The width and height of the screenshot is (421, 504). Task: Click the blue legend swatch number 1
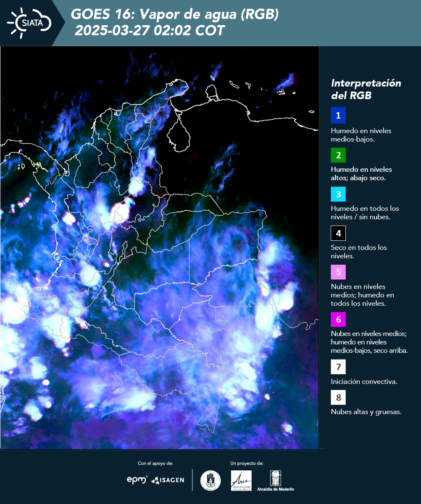click(x=338, y=115)
